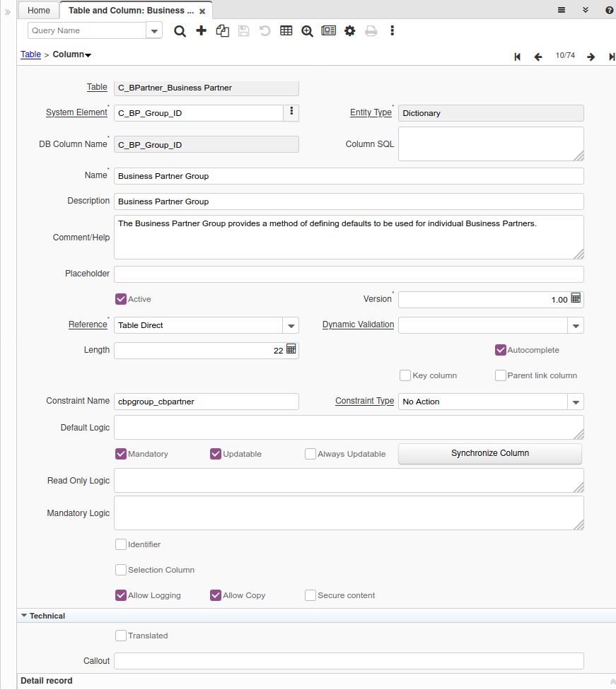Uncheck the Mandatory checkbox
The image size is (616, 690).
pyautogui.click(x=121, y=454)
